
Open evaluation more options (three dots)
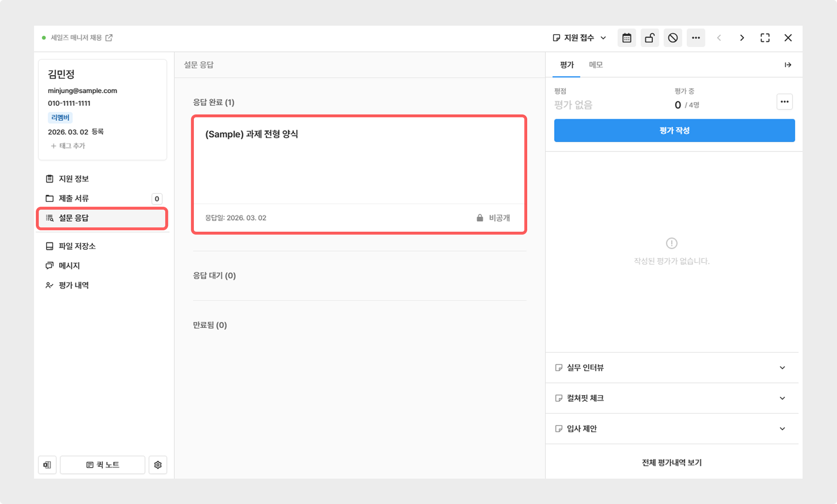tap(784, 102)
